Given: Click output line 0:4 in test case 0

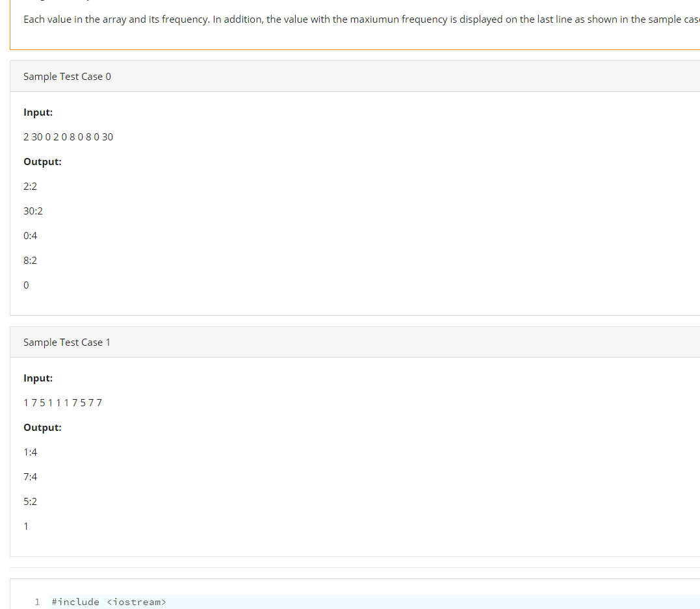Looking at the screenshot, I should pos(30,235).
